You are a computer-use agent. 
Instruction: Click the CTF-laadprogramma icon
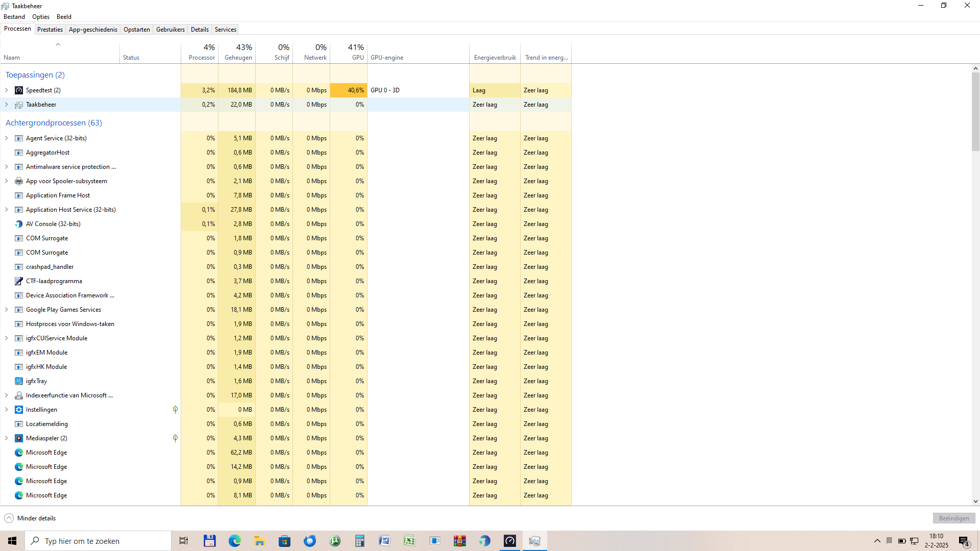click(19, 281)
